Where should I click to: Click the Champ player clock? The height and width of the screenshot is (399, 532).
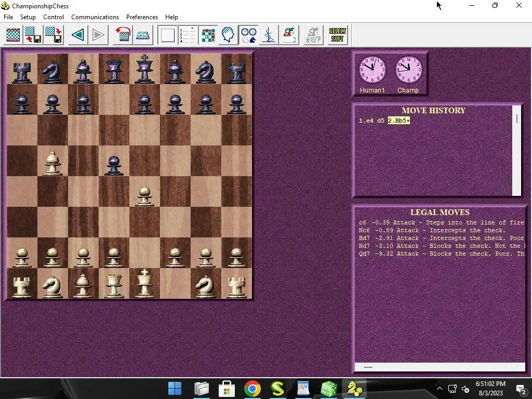[x=408, y=70]
